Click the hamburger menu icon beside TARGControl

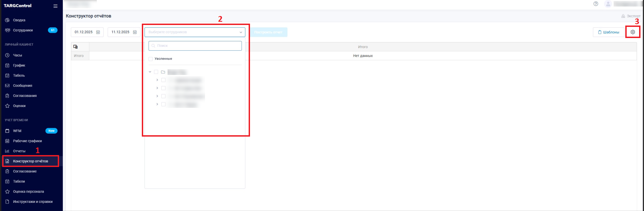pos(55,6)
